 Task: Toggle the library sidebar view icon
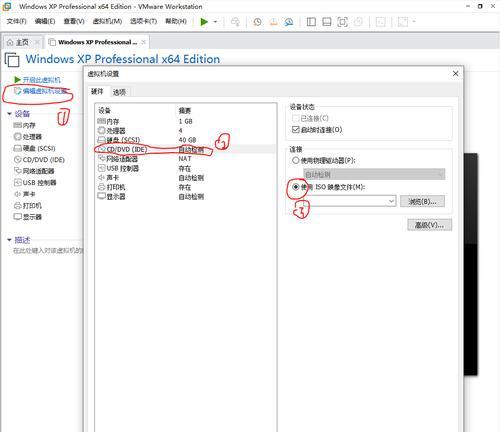(311, 22)
